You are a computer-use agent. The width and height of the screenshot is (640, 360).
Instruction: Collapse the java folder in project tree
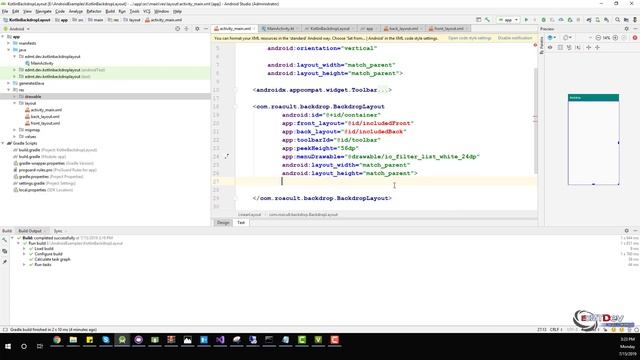click(x=9, y=50)
